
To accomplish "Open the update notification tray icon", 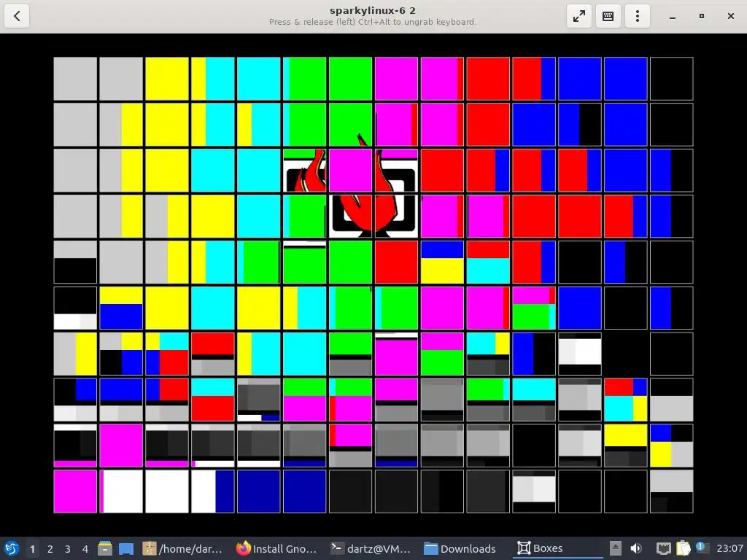I will 702,548.
